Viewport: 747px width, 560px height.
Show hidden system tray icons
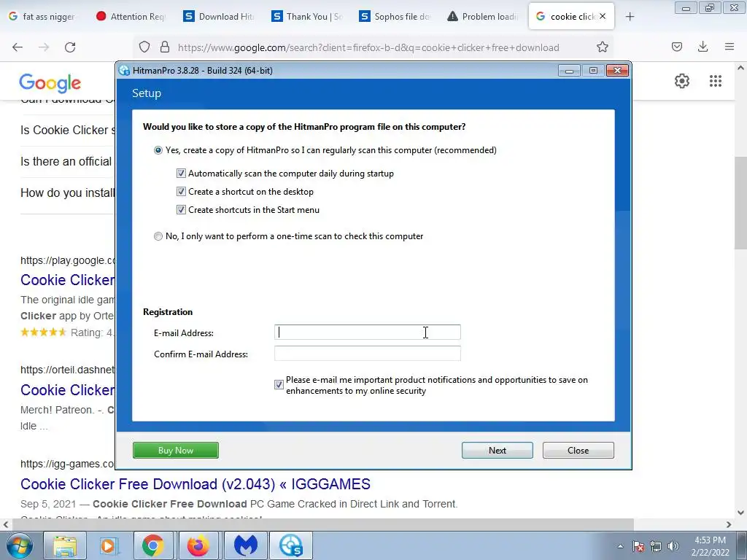[x=620, y=546]
